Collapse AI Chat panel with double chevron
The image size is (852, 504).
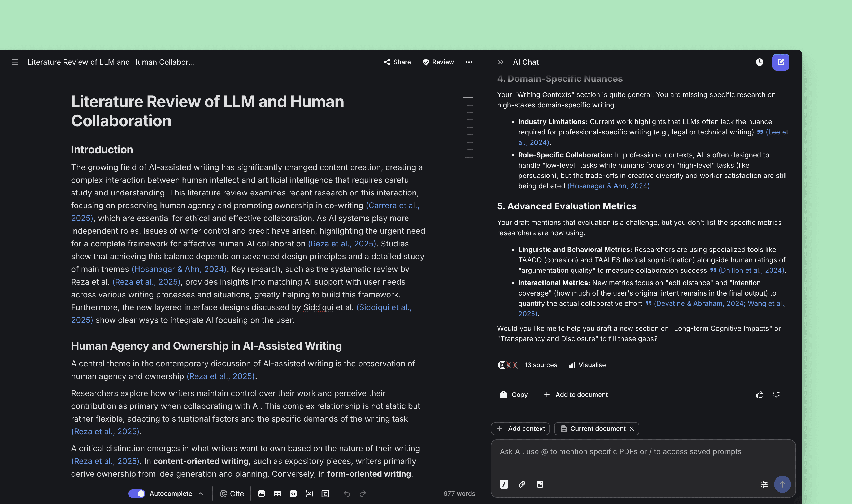coord(500,62)
